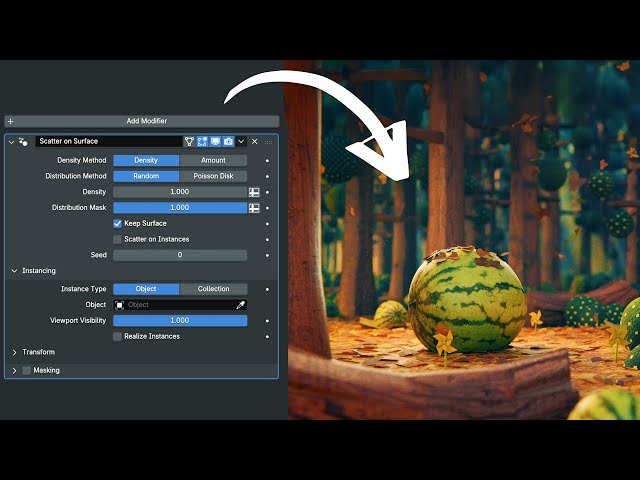
Task: Click the attribute icon beside Distribution Mask
Action: point(254,208)
